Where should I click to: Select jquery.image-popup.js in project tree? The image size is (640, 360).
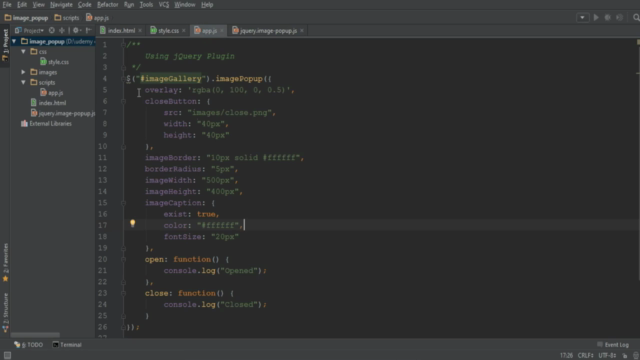[63, 113]
